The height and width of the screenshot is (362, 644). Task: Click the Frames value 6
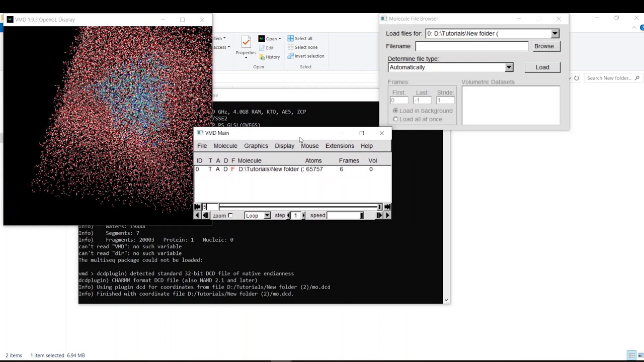341,169
